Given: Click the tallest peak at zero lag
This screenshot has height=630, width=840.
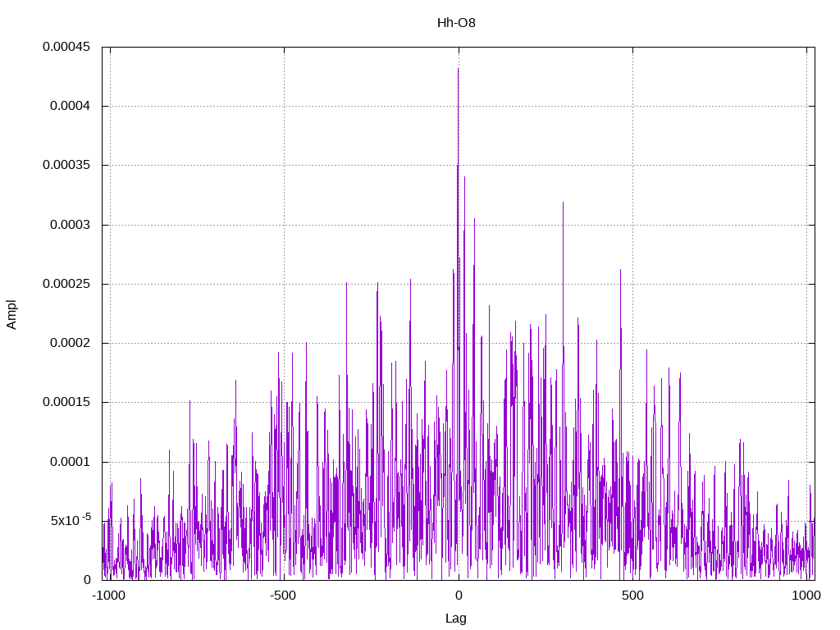Looking at the screenshot, I should pyautogui.click(x=458, y=70).
